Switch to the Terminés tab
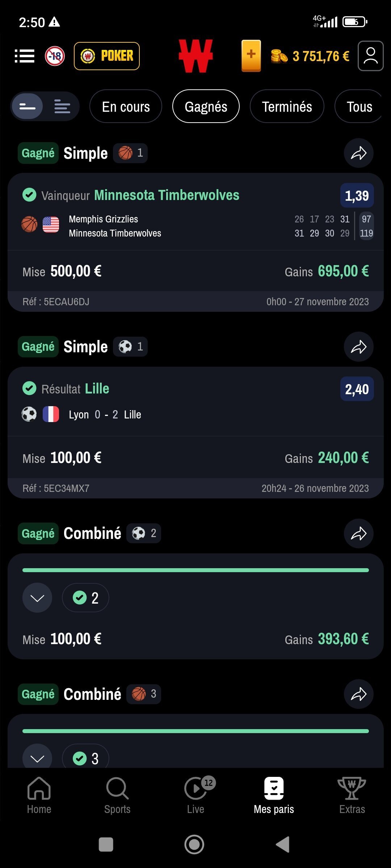 pos(287,107)
